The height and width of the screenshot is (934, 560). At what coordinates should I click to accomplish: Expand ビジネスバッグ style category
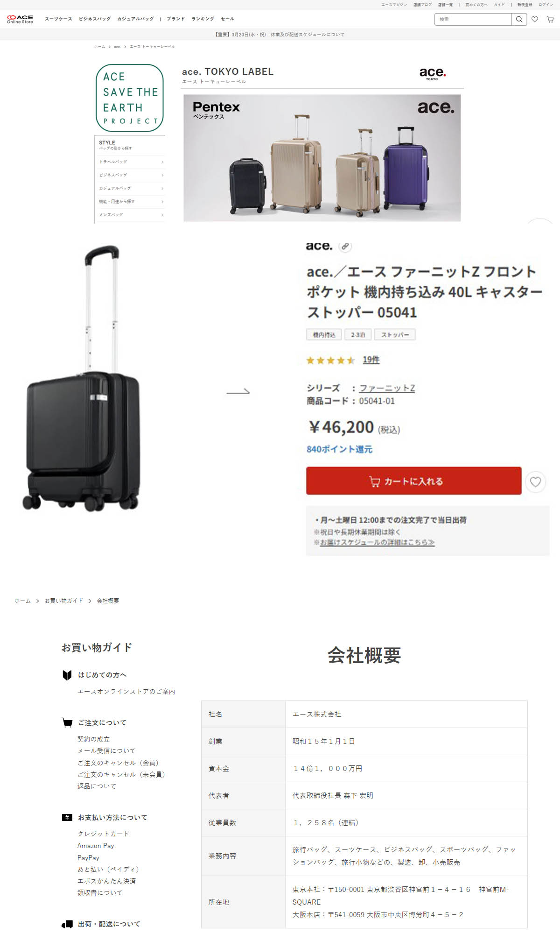pos(131,175)
